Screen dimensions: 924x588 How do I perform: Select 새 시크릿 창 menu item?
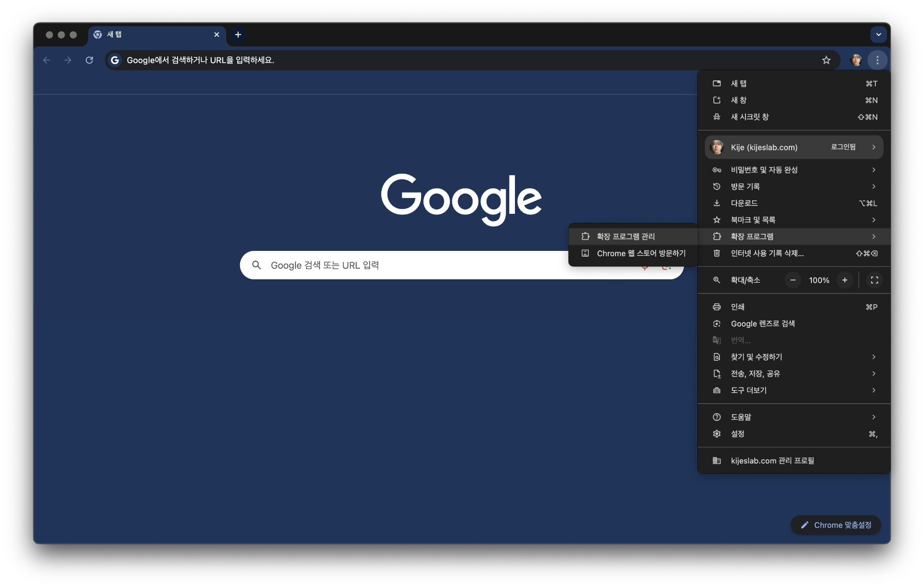pyautogui.click(x=749, y=117)
